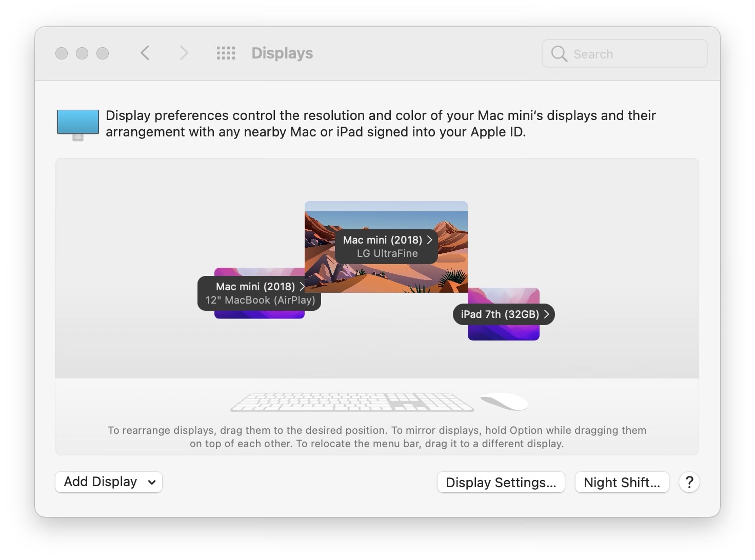755x560 pixels.
Task: Open the help question mark button
Action: click(689, 482)
